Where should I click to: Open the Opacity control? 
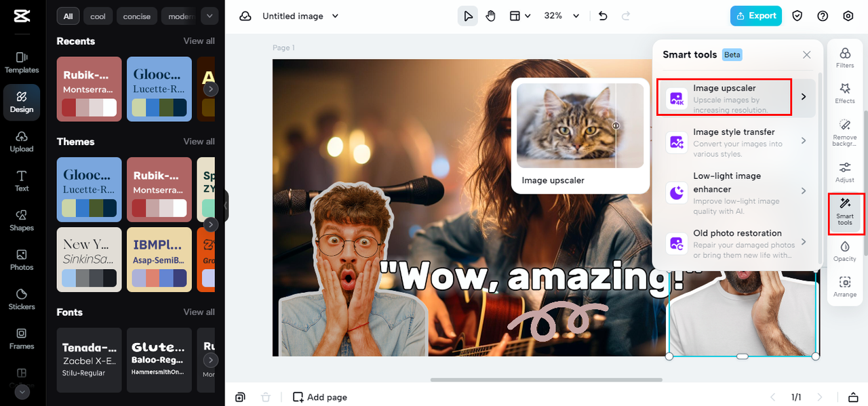pos(845,250)
